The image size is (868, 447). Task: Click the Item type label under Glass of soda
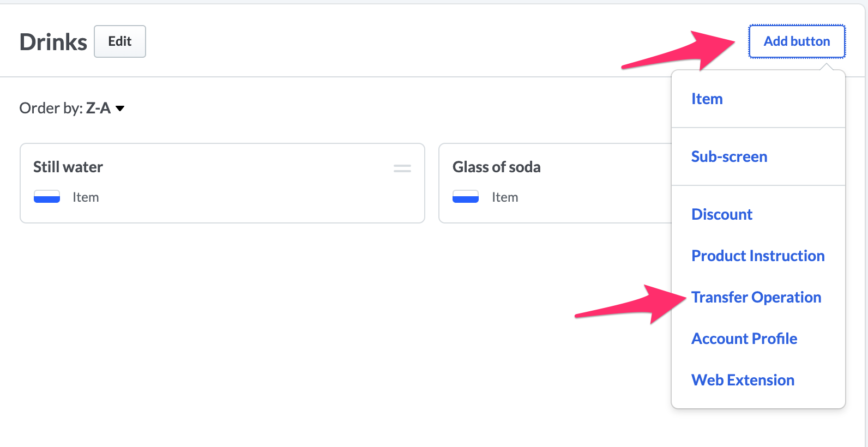tap(505, 197)
